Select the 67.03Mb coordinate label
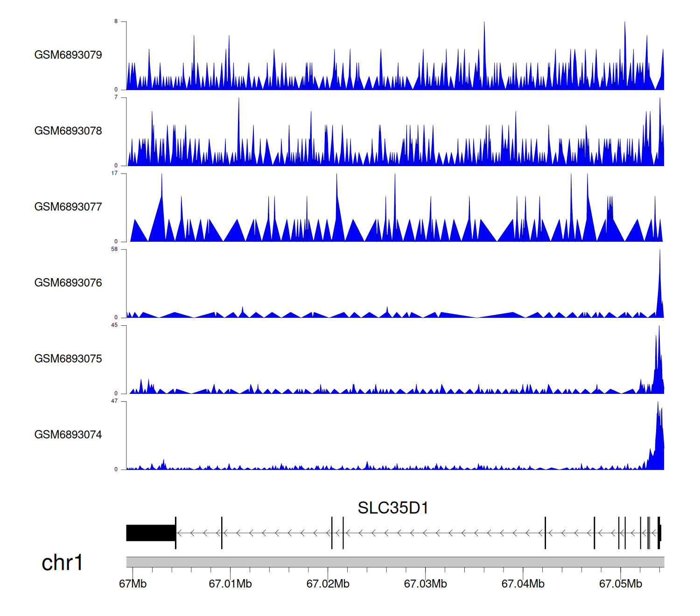This screenshot has width=700, height=616. click(425, 584)
